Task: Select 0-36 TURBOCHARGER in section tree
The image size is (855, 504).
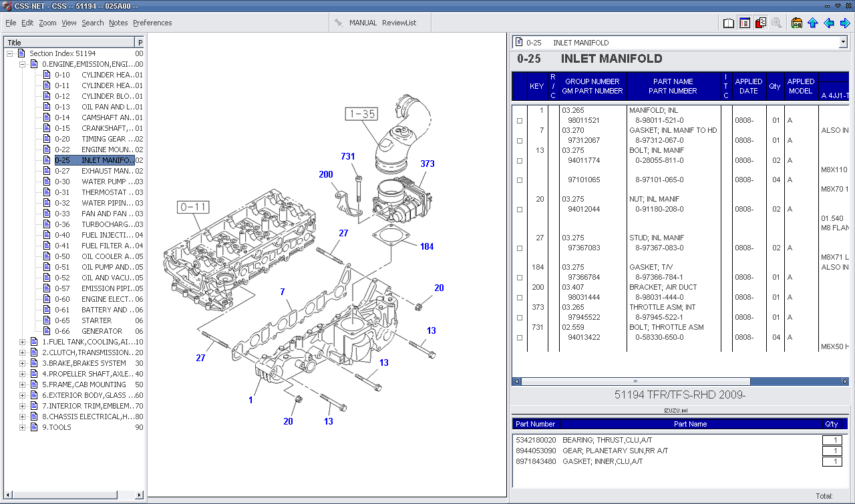Action: (106, 224)
